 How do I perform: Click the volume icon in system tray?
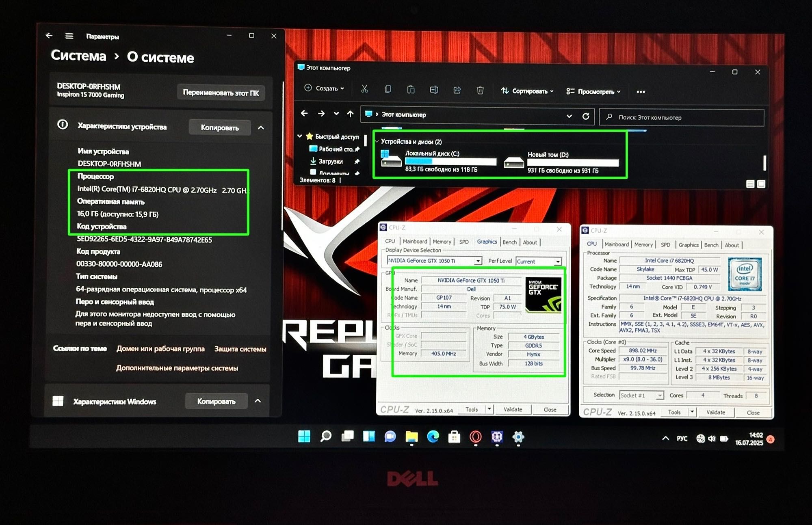click(712, 439)
